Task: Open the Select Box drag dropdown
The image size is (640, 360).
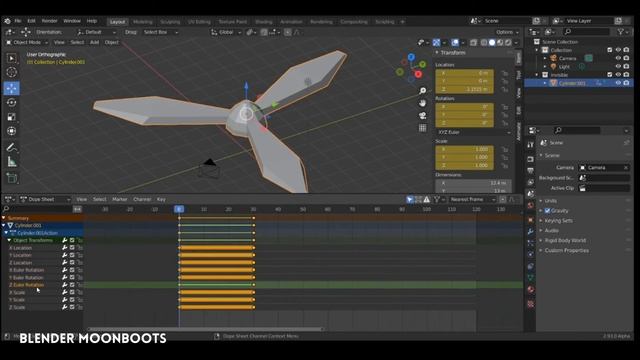Action: coord(161,32)
